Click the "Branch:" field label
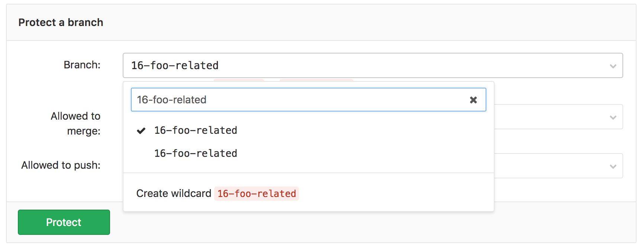Viewport: 644px width, 249px height. pos(82,65)
